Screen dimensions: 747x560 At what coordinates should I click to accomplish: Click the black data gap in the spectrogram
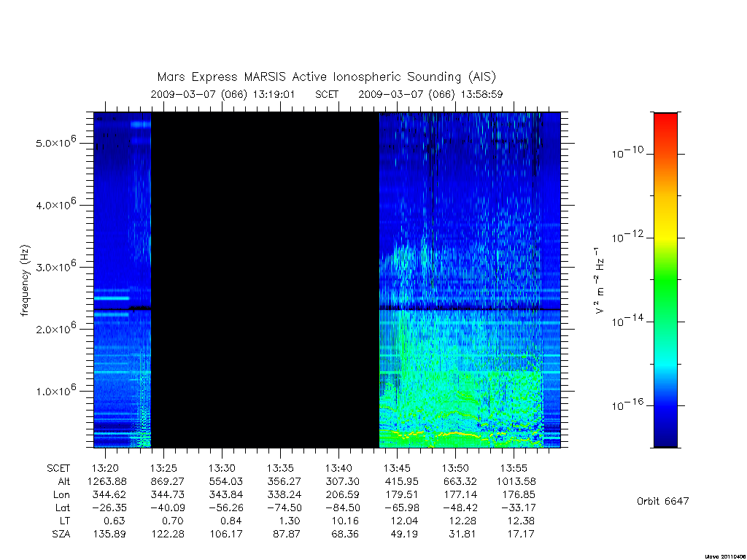pos(265,280)
